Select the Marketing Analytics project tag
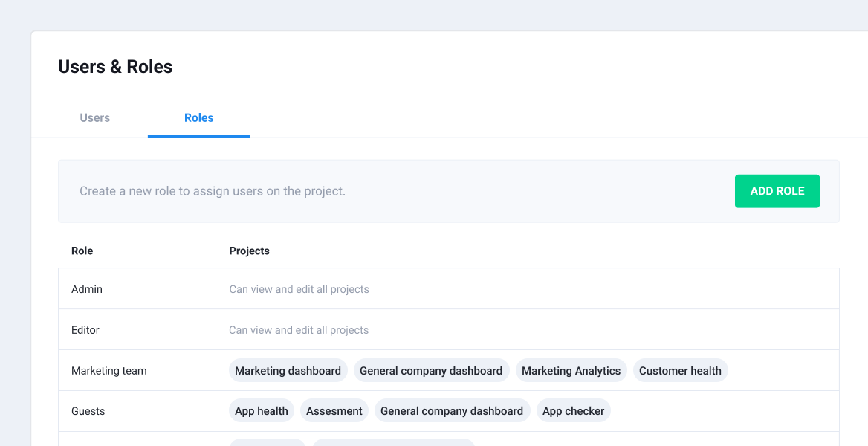 coord(571,371)
